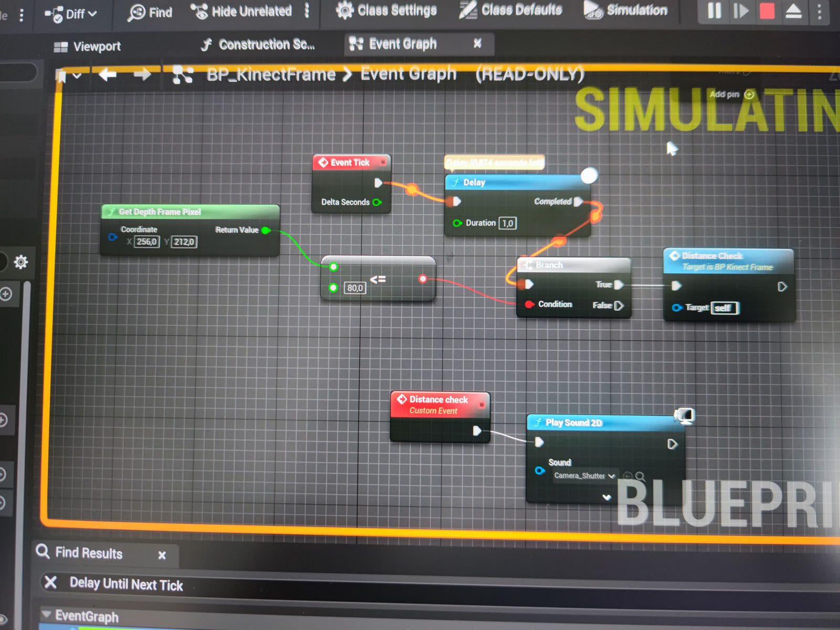Viewport: 840px width, 630px height.
Task: Close the Event Graph tab
Action: tap(477, 43)
